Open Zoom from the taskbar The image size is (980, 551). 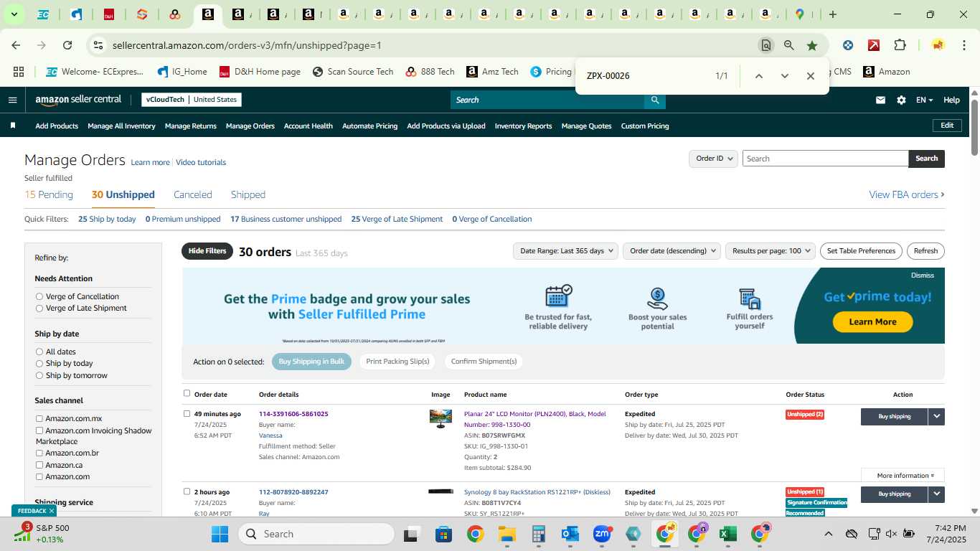601,534
